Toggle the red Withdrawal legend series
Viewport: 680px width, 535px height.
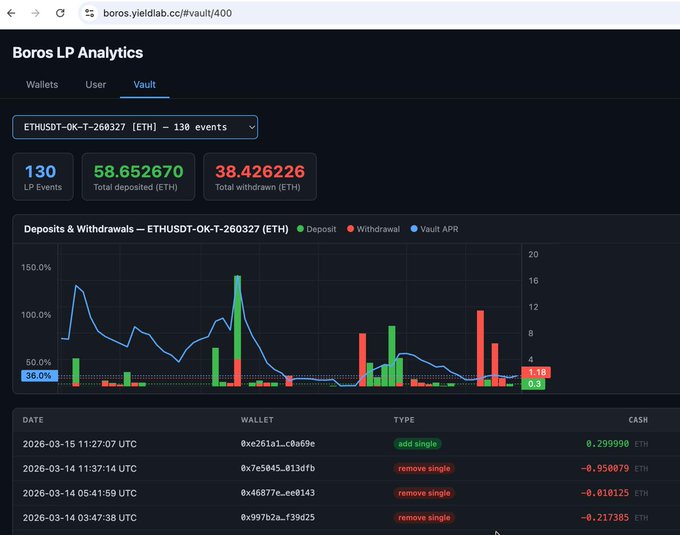click(x=371, y=229)
